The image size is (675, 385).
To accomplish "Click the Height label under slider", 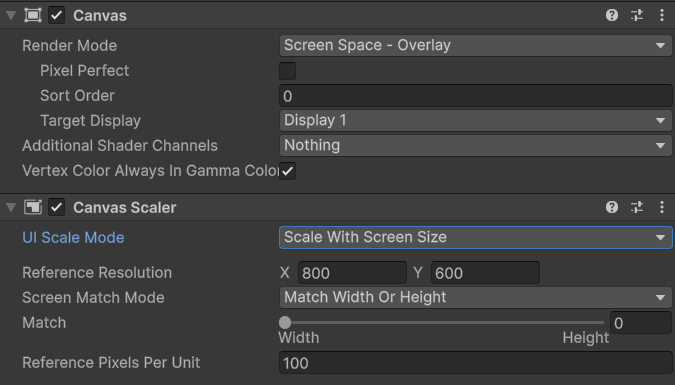I will tap(586, 338).
